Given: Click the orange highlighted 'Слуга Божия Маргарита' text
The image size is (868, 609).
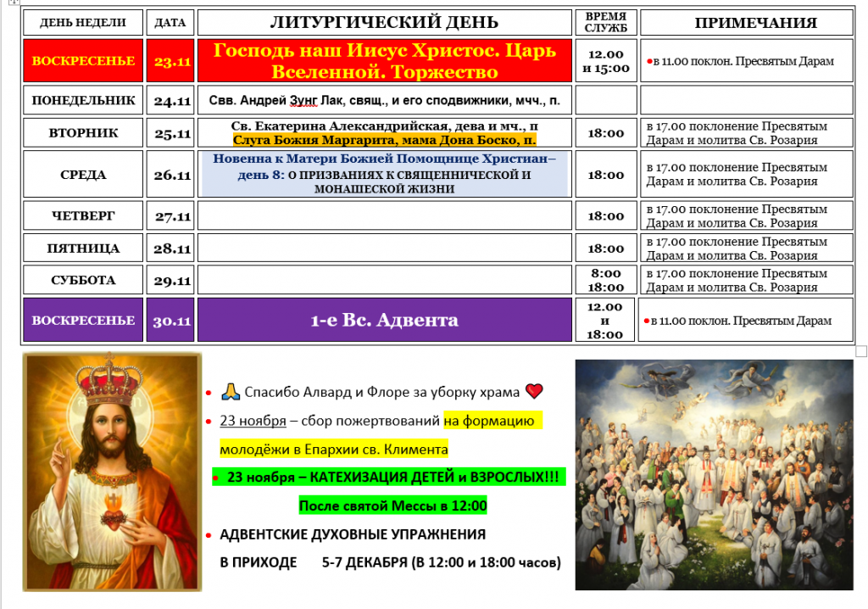Looking at the screenshot, I should [x=383, y=140].
